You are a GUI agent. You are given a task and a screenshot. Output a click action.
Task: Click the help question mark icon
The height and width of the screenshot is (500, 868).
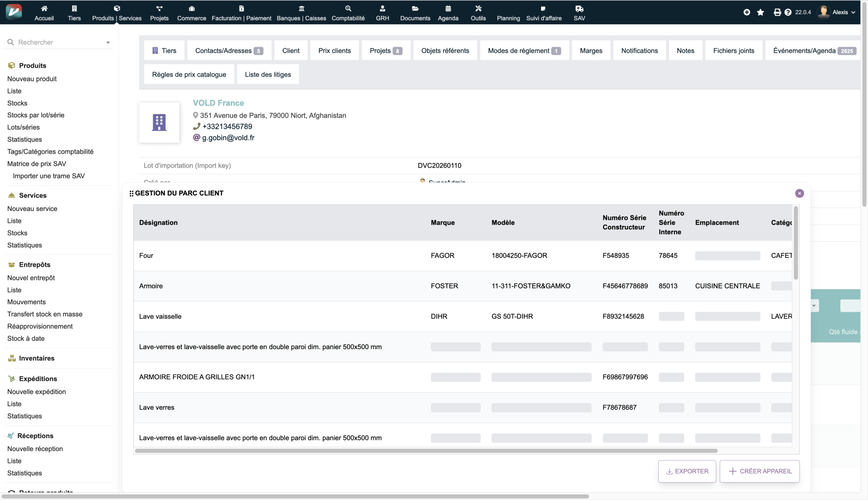pyautogui.click(x=788, y=12)
